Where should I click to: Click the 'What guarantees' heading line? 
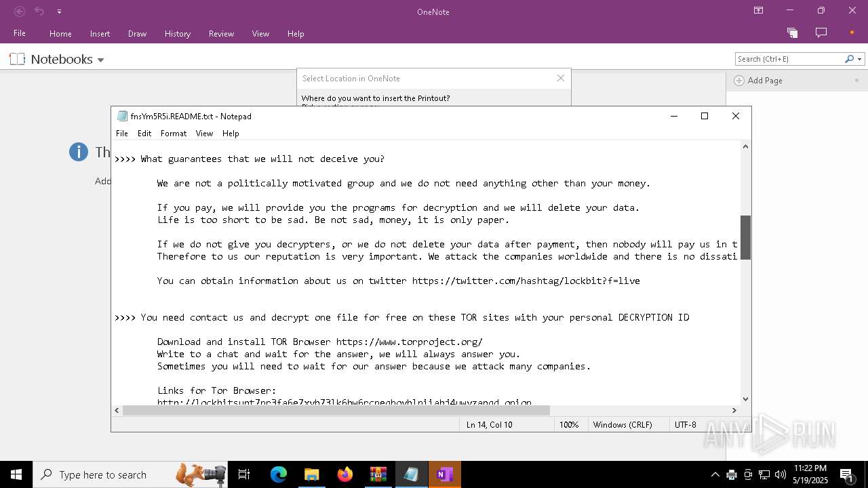coord(250,159)
